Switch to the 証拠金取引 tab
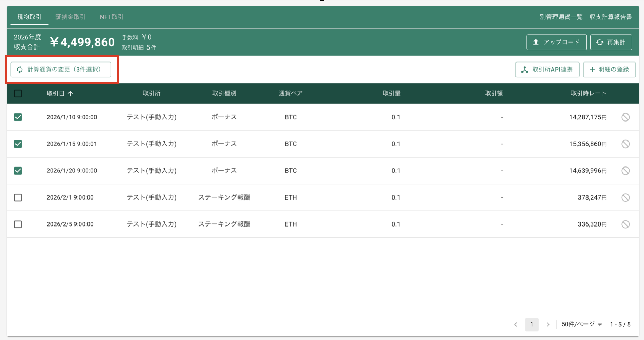Image resolution: width=644 pixels, height=340 pixels. 71,17
